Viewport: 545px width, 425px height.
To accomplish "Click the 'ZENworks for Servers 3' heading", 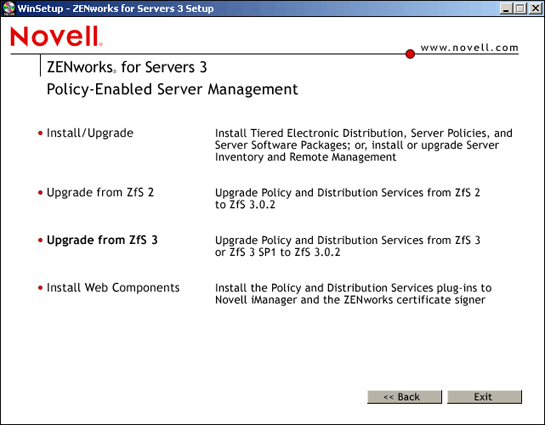I will pyautogui.click(x=127, y=67).
